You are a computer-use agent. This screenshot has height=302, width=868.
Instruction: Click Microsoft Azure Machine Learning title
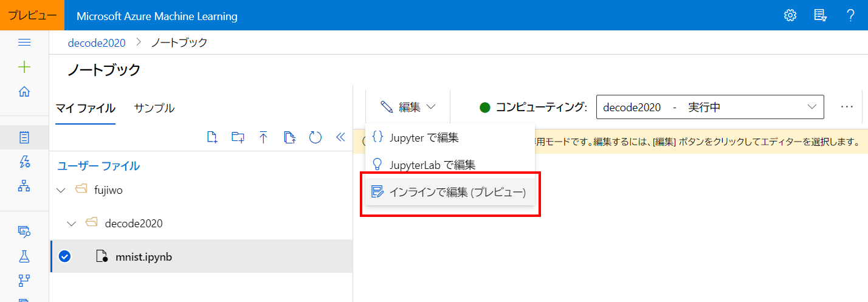[157, 16]
